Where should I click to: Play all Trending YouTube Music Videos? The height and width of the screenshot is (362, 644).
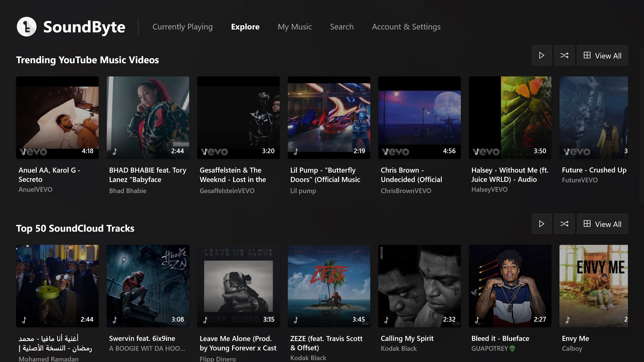click(x=542, y=55)
